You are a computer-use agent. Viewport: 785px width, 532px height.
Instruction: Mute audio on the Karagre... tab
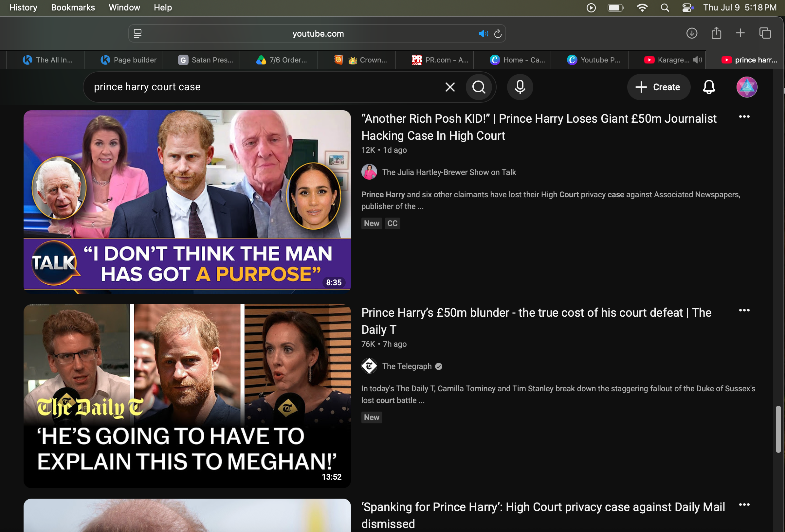pyautogui.click(x=697, y=60)
